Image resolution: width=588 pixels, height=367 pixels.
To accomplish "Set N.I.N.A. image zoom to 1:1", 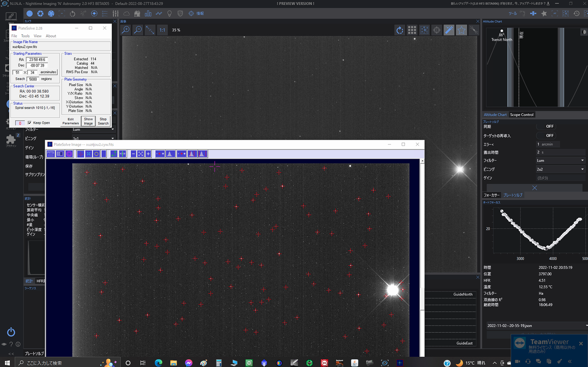I will pos(162,30).
